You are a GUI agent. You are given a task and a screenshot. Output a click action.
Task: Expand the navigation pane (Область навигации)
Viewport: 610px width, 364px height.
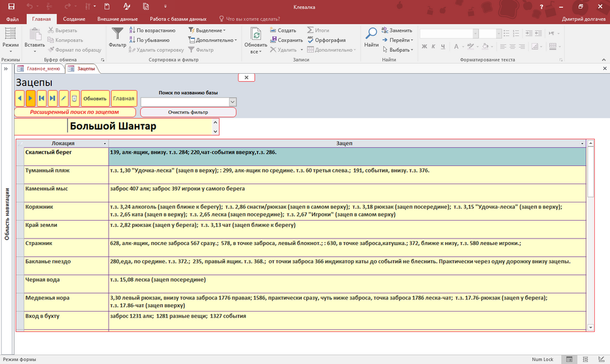point(7,213)
